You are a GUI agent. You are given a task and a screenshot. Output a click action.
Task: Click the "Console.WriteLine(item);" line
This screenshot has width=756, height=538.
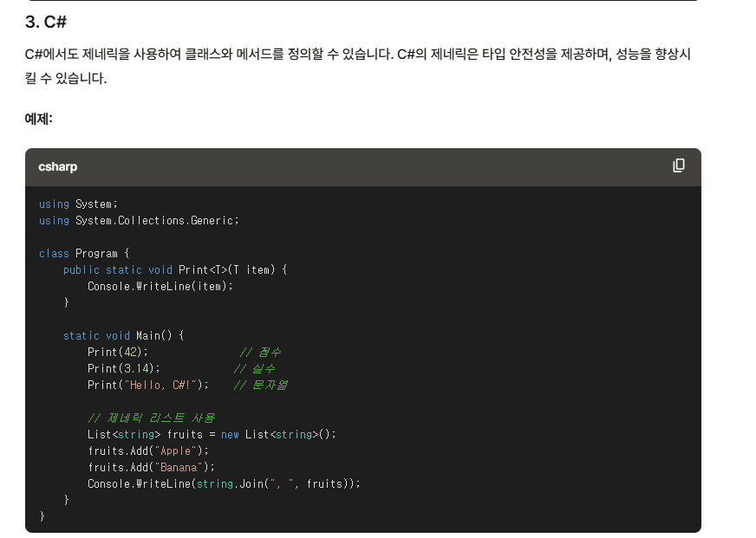pos(160,286)
